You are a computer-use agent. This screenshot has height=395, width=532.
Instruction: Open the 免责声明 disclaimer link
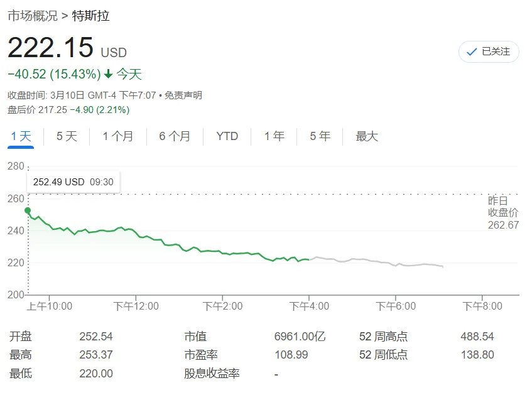point(183,95)
